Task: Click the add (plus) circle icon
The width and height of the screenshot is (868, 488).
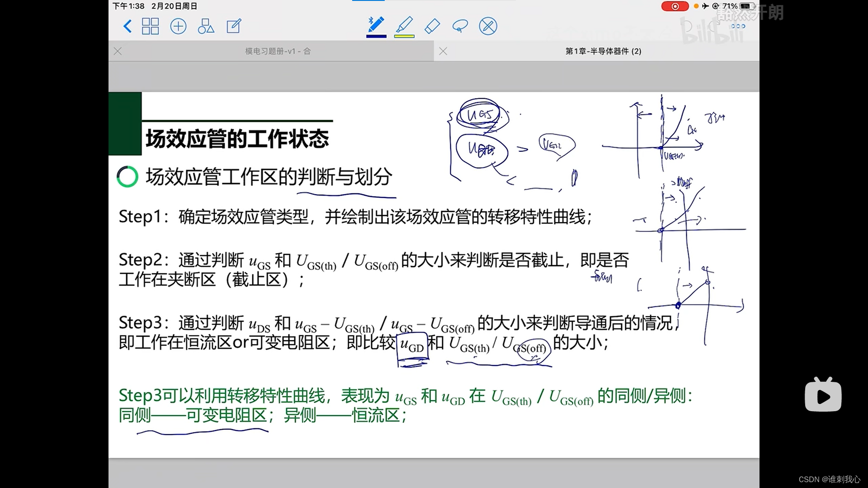Action: 178,26
